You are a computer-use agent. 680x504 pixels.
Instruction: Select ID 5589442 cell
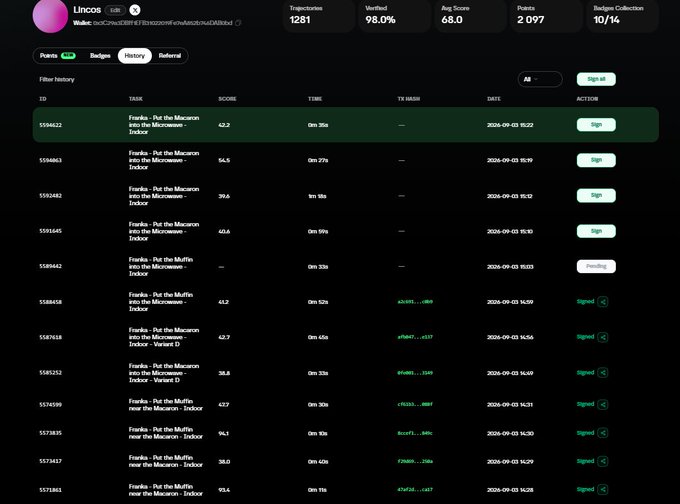[50, 266]
